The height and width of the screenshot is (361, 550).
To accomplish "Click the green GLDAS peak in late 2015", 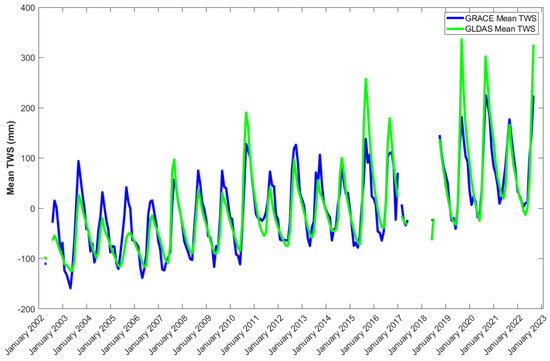I will (366, 79).
